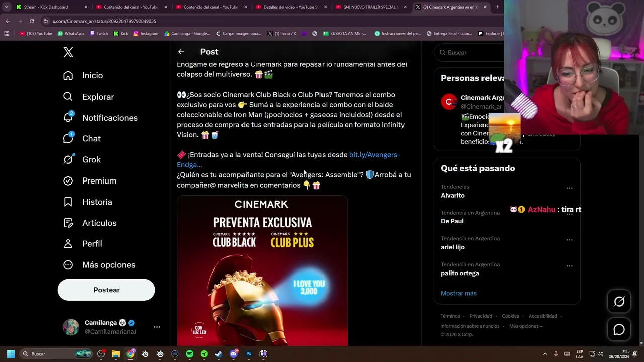Open the De Paul trend
The image size is (644, 362).
[452, 221]
